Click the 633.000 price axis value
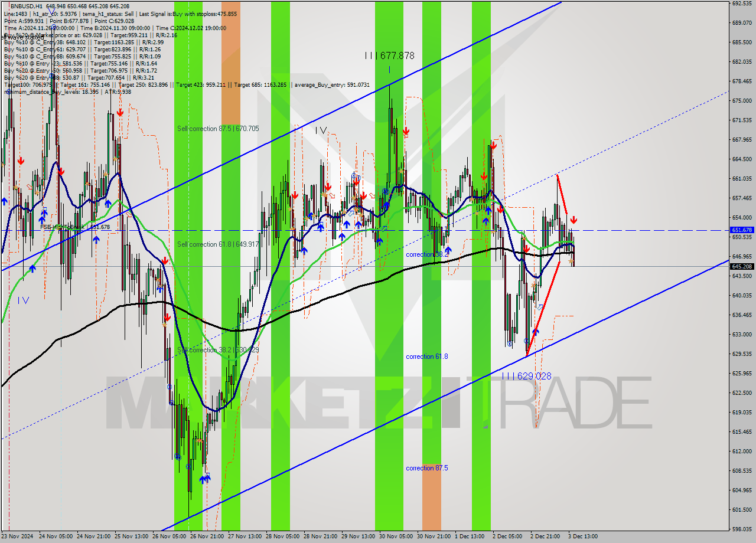 (x=741, y=334)
